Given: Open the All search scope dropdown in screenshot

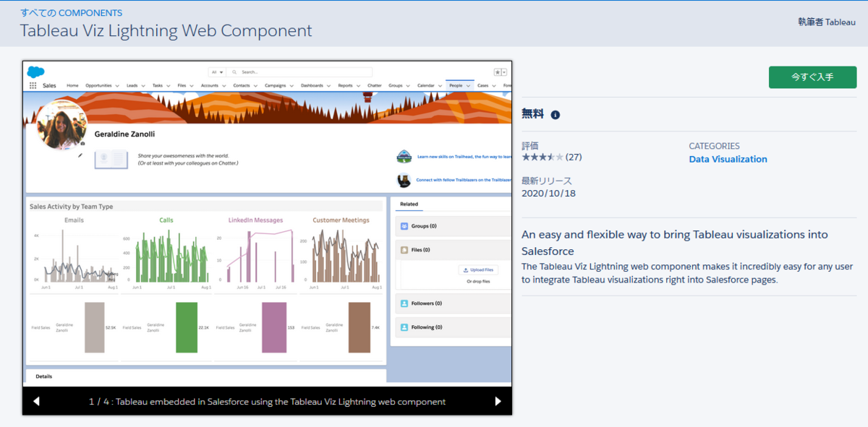Looking at the screenshot, I should click(x=217, y=72).
